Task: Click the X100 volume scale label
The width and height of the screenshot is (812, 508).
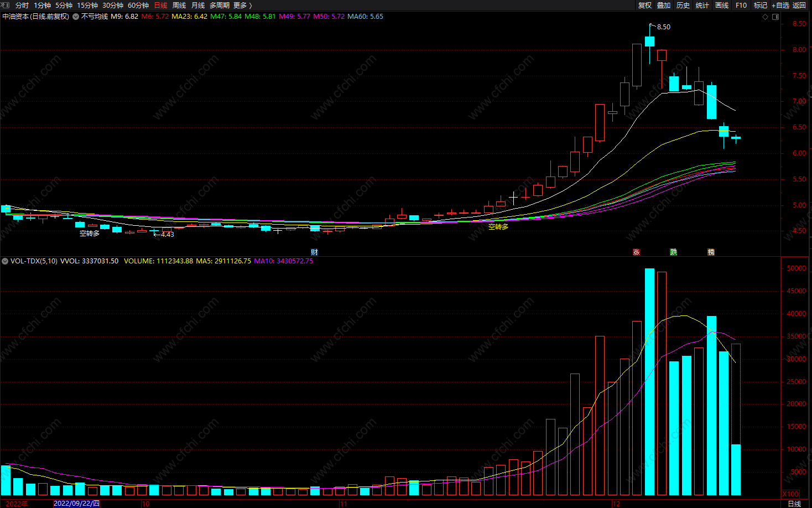Action: click(791, 494)
